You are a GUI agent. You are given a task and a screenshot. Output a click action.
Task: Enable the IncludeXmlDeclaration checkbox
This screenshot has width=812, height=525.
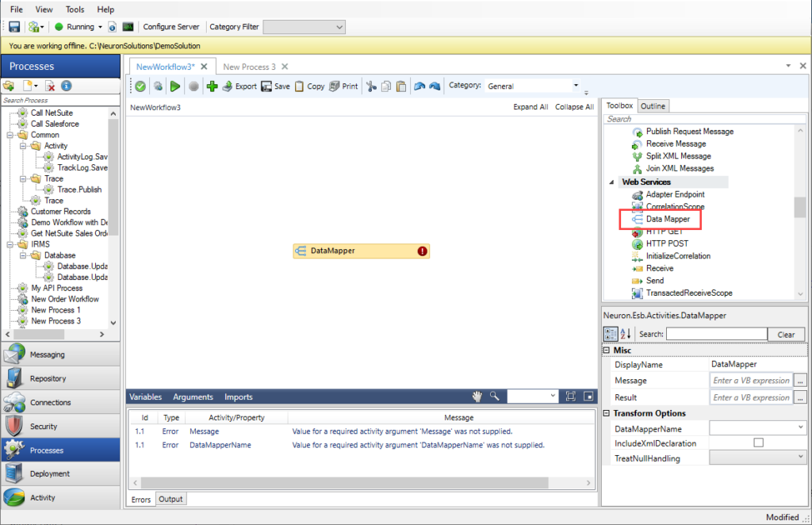758,443
